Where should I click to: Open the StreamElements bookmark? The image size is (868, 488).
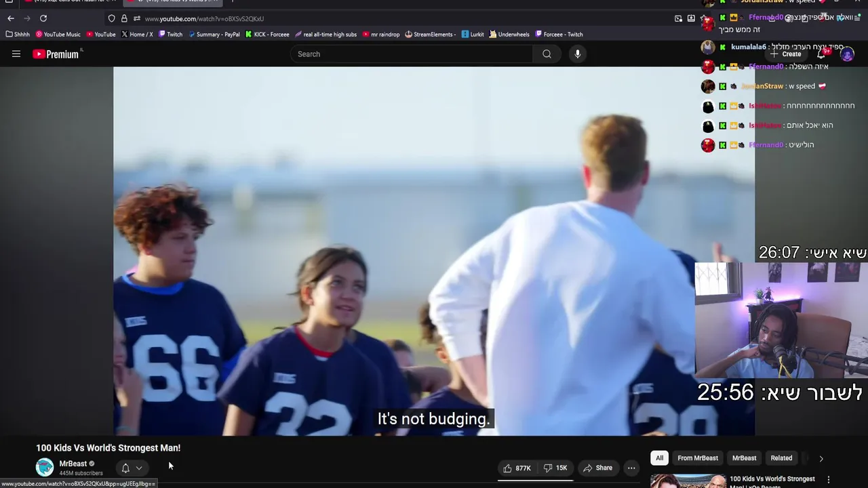tap(431, 35)
